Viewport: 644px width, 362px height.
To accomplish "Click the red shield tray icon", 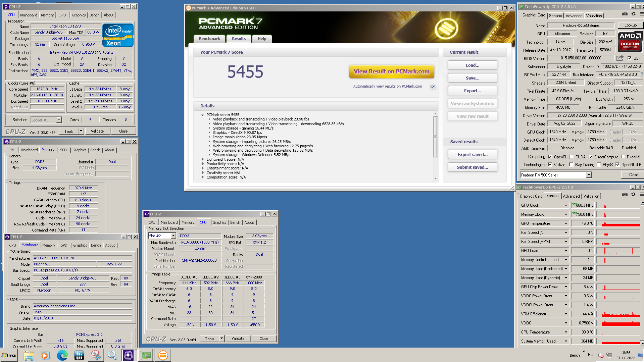I will [x=601, y=355].
